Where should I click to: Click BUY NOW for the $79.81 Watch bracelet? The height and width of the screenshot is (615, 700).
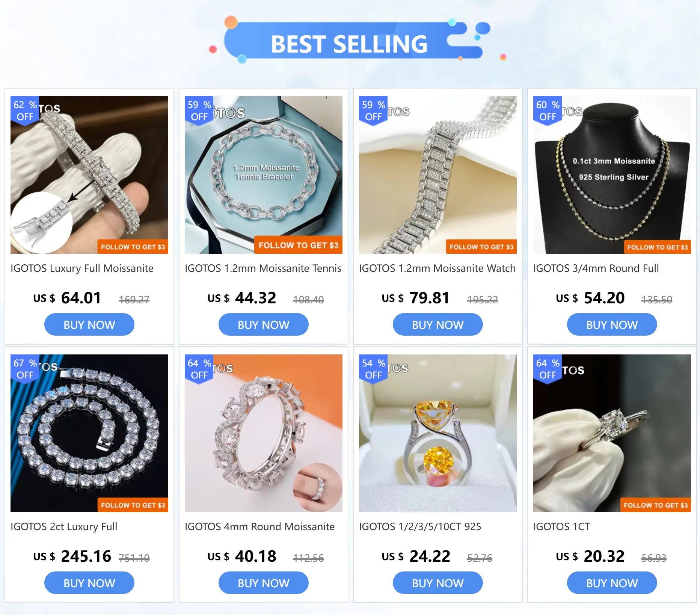438,325
